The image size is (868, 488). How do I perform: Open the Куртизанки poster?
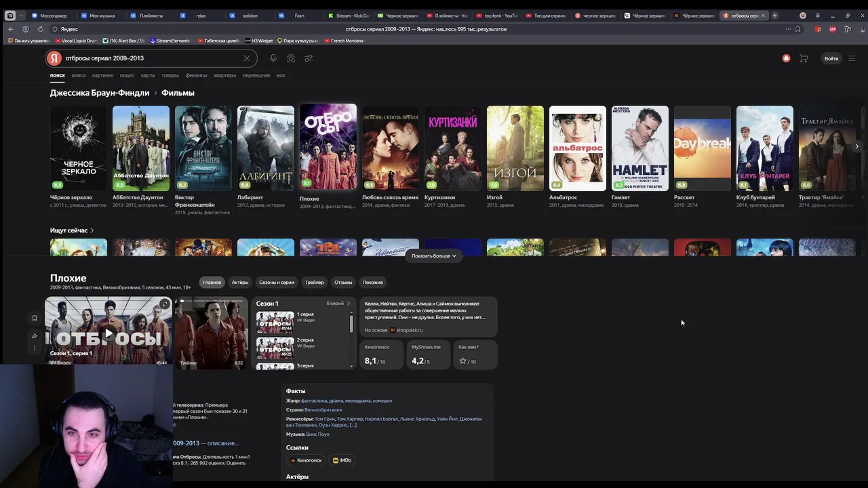[453, 148]
